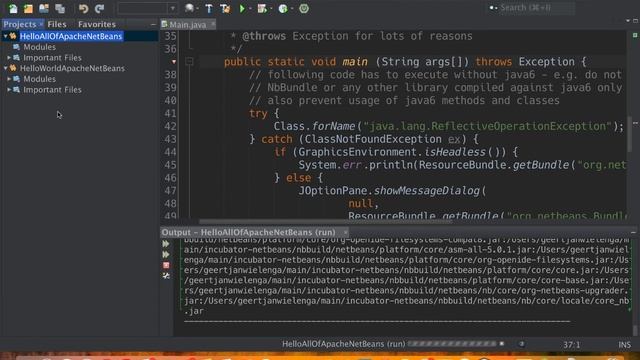Open the Debug Project dropdown arrow
This screenshot has height=360, width=640.
tap(271, 8)
